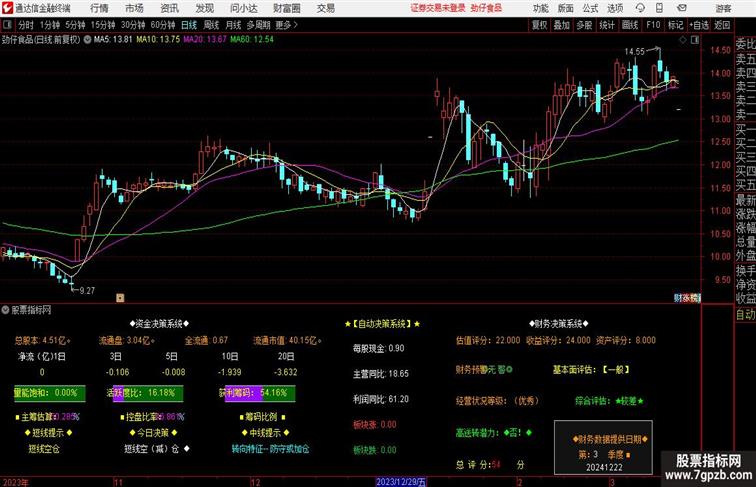Click the 画线 toolbar button

[630, 25]
